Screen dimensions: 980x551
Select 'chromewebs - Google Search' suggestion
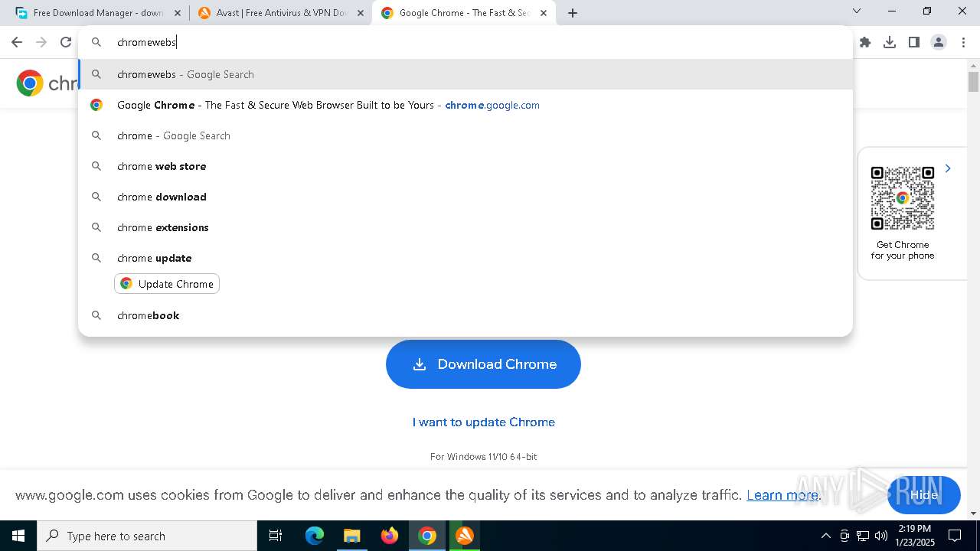pos(465,74)
